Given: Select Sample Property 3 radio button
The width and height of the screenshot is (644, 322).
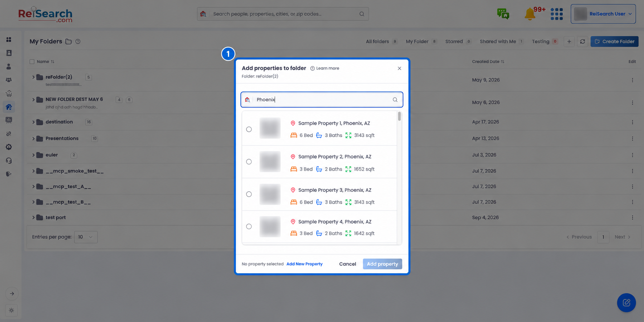Looking at the screenshot, I should pyautogui.click(x=249, y=194).
